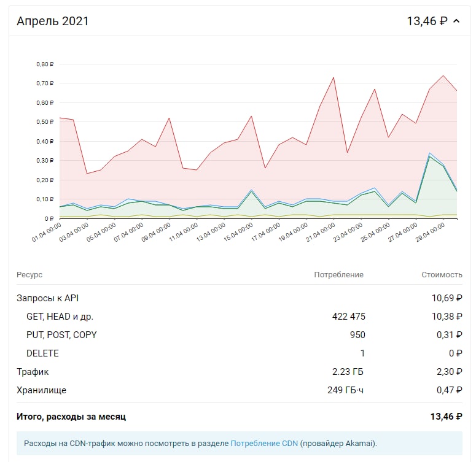Click the DELETE row label

pyautogui.click(x=42, y=353)
